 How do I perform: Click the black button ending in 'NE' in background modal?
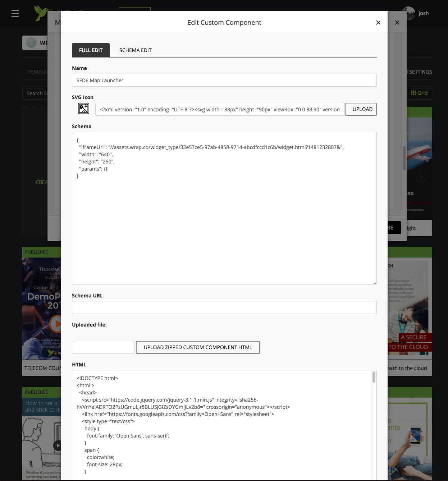tap(394, 228)
